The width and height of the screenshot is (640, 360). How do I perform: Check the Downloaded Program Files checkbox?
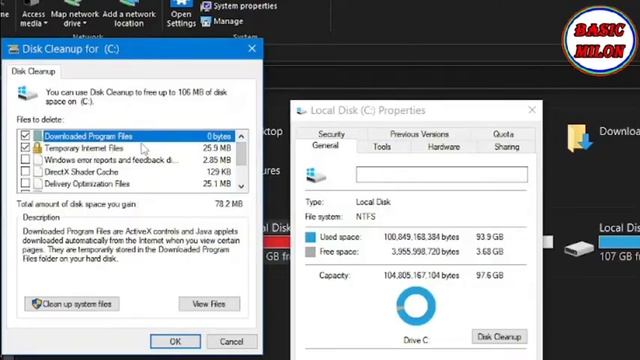(25, 135)
